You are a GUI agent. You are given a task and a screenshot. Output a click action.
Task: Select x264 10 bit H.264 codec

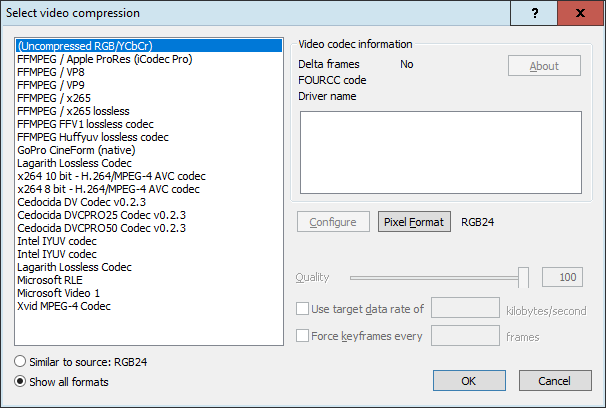click(111, 176)
